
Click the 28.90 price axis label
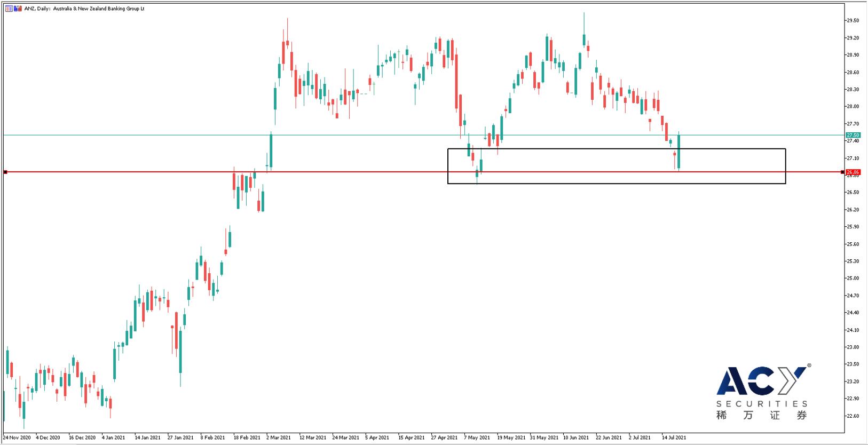[853, 55]
